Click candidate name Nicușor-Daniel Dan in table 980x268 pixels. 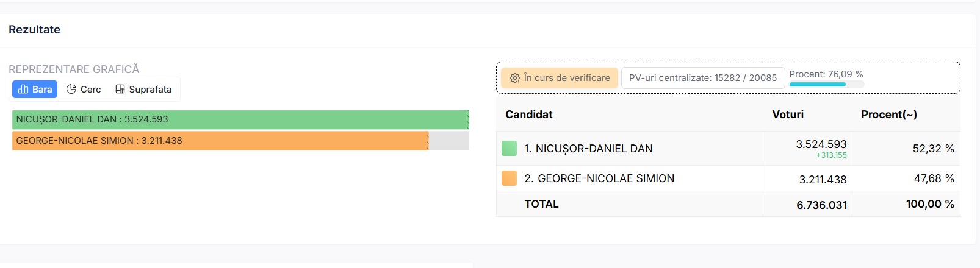(x=588, y=149)
